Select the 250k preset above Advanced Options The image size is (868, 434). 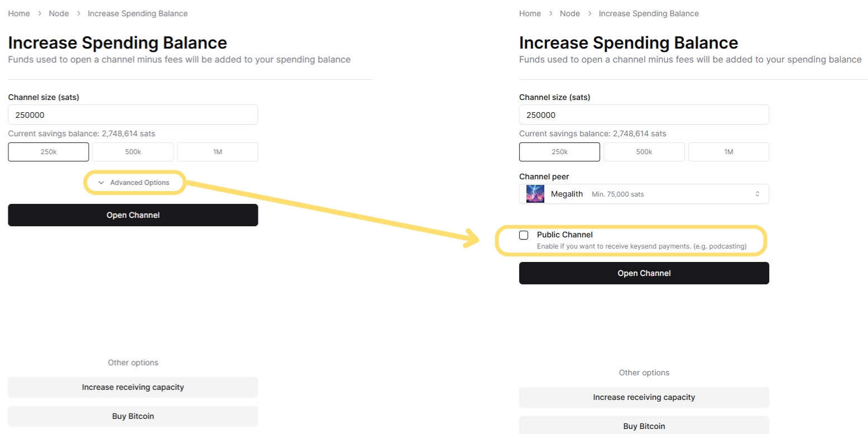click(x=49, y=152)
